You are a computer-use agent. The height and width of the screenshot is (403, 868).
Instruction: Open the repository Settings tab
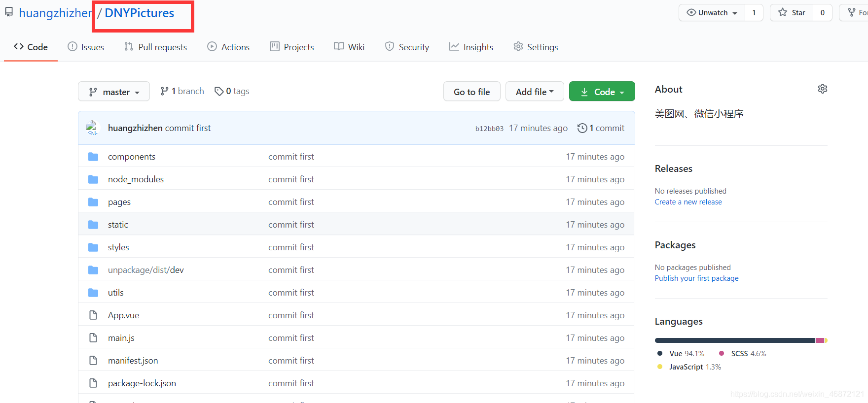(x=536, y=47)
